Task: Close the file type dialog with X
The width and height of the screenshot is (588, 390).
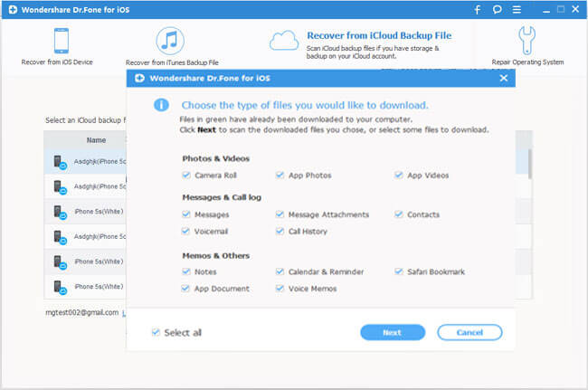Action: (x=504, y=78)
